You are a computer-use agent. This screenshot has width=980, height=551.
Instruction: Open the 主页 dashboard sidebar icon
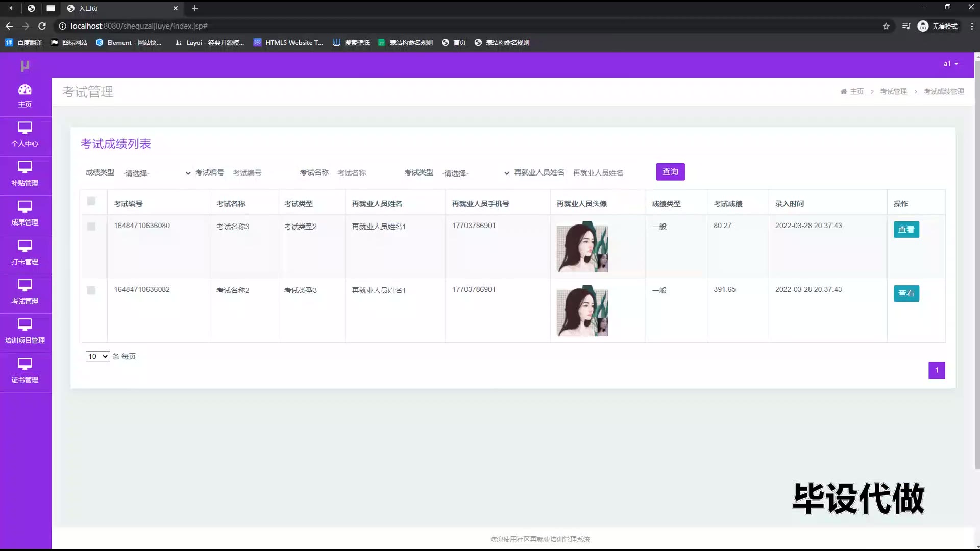tap(24, 95)
